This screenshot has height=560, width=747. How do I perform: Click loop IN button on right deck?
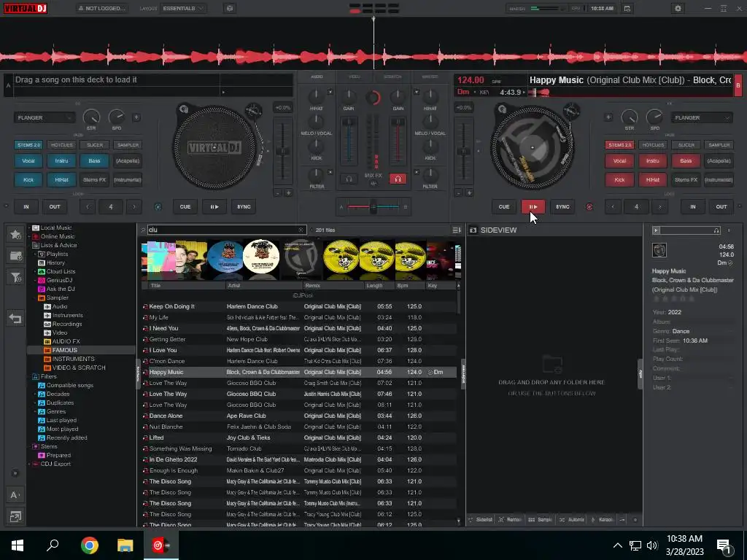tap(693, 206)
